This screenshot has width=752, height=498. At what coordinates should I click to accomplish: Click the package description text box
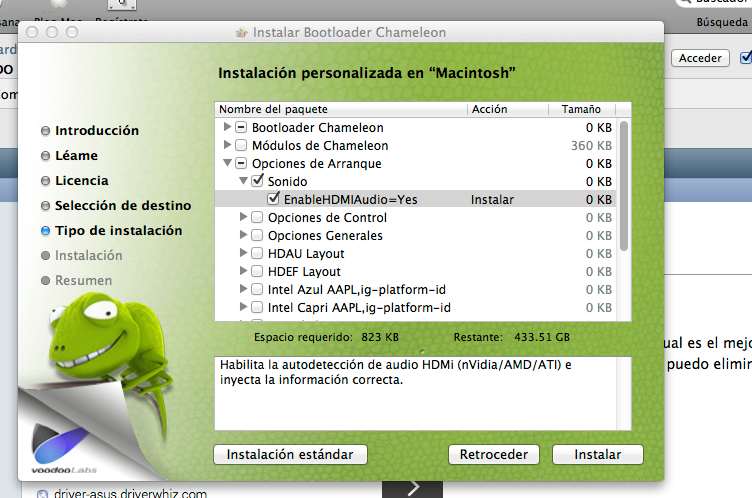[423, 393]
